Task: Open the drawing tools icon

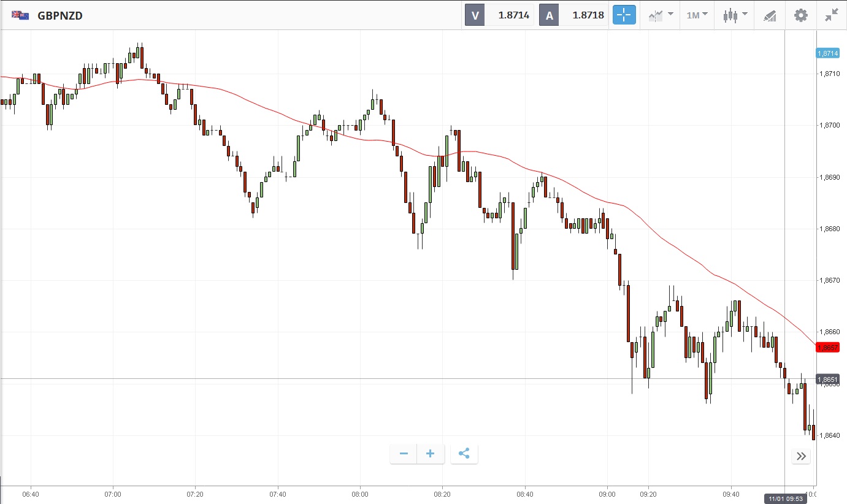Action: pyautogui.click(x=770, y=15)
